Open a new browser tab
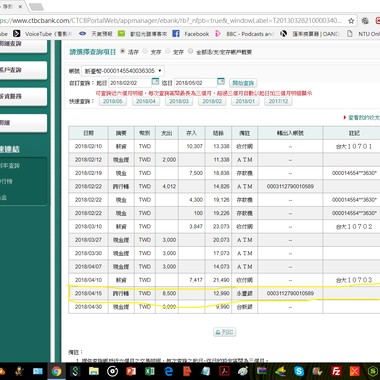The image size is (380, 380). pyautogui.click(x=36, y=6)
